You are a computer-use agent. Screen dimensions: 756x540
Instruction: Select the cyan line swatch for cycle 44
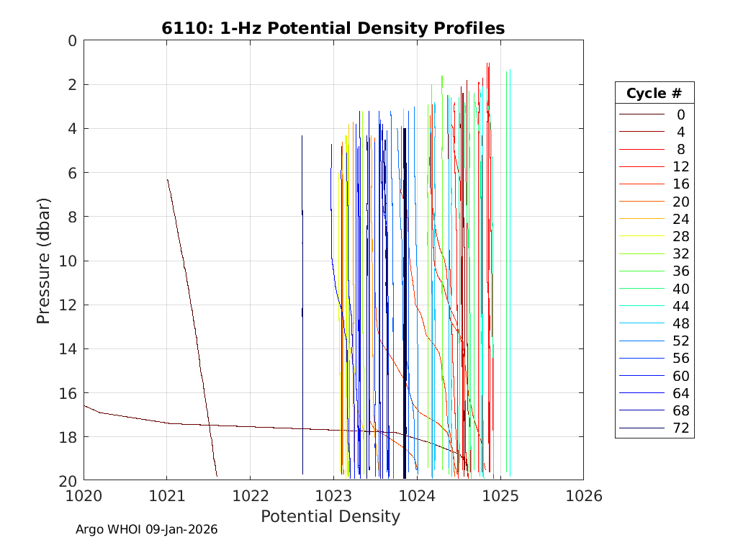coord(641,306)
